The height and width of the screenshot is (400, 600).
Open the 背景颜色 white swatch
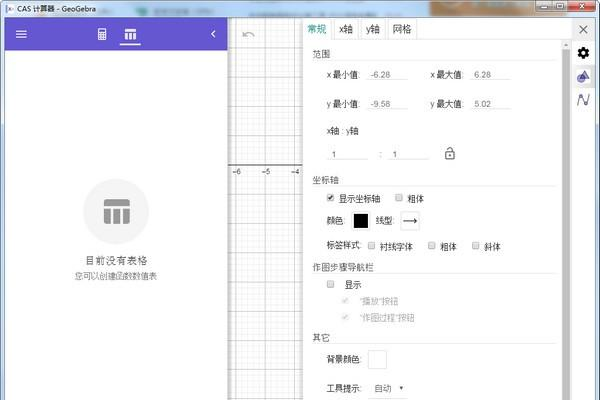[x=377, y=359]
